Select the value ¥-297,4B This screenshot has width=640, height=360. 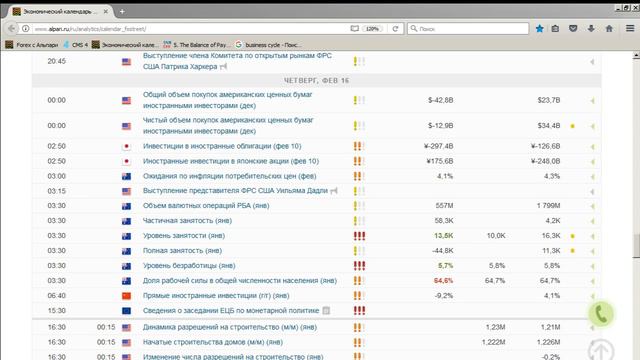[438, 146]
